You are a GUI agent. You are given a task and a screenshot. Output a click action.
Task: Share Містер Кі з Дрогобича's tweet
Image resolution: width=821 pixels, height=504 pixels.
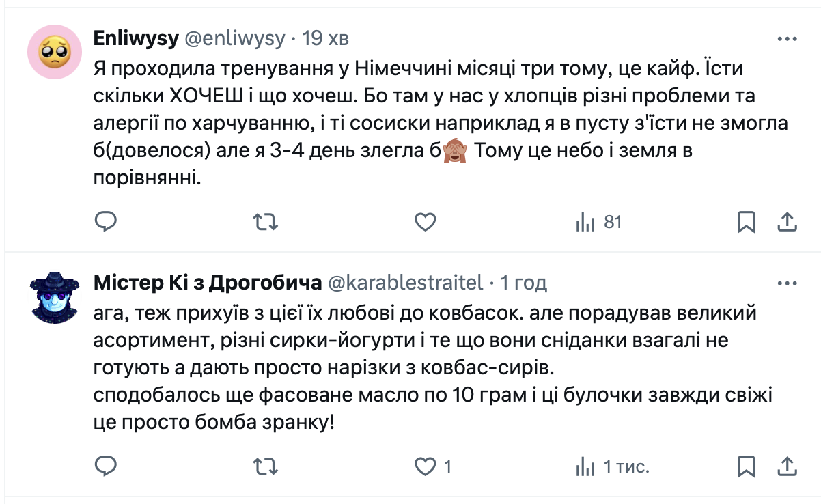point(786,466)
